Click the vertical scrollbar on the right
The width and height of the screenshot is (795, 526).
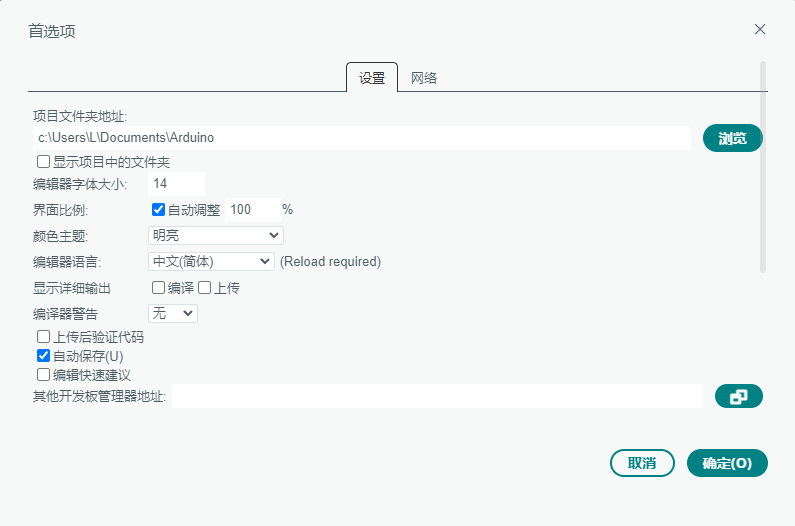[x=763, y=166]
